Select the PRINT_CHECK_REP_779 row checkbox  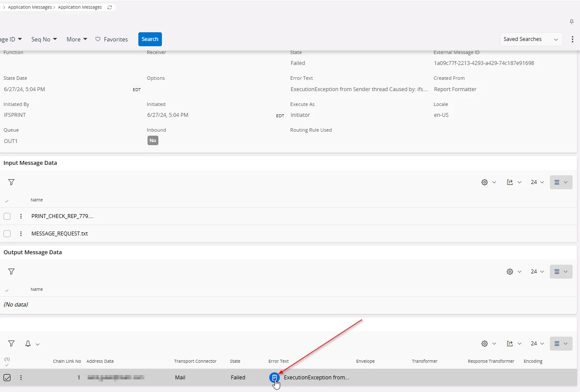[7, 216]
